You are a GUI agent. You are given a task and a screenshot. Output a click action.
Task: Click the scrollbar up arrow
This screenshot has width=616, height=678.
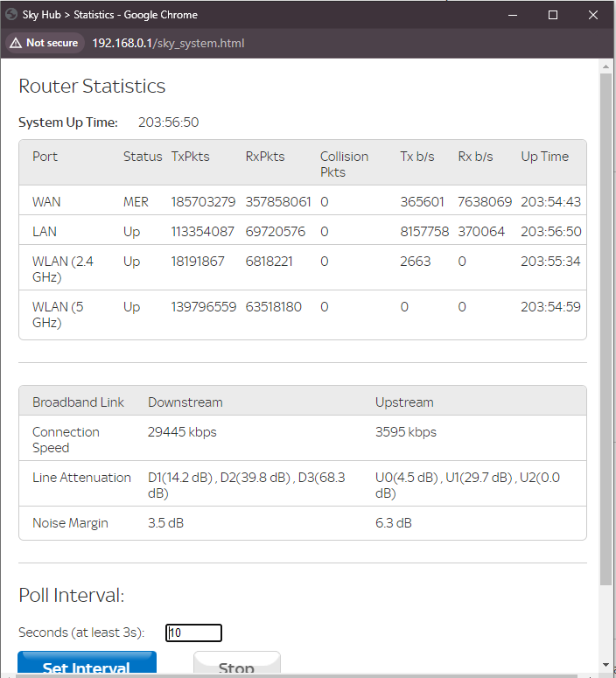(x=605, y=66)
